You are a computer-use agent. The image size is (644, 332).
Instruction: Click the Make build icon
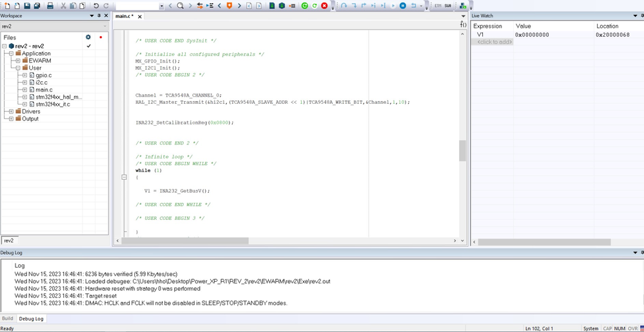(x=282, y=6)
